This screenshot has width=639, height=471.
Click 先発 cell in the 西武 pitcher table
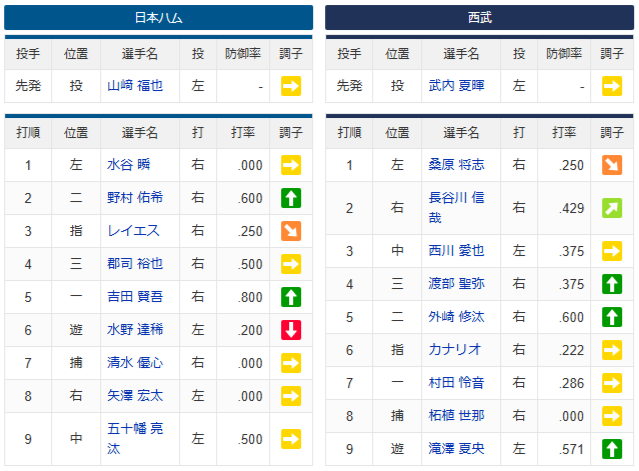click(x=349, y=86)
